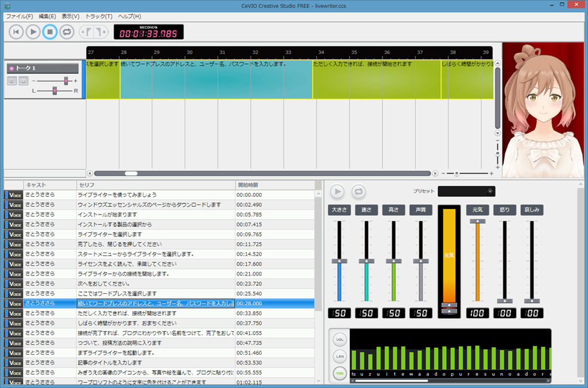Select the LEN tuning mode button
Viewport: 588px width, 388px height.
[x=340, y=356]
